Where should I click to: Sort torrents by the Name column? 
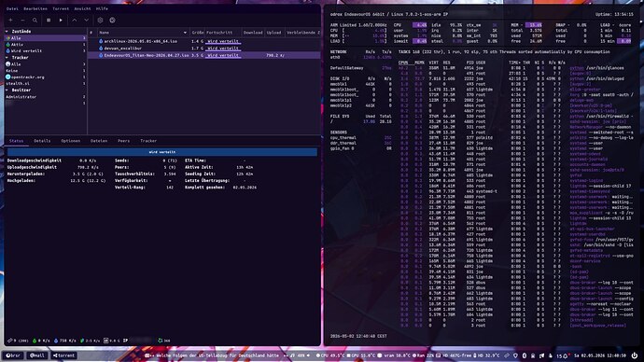point(143,33)
